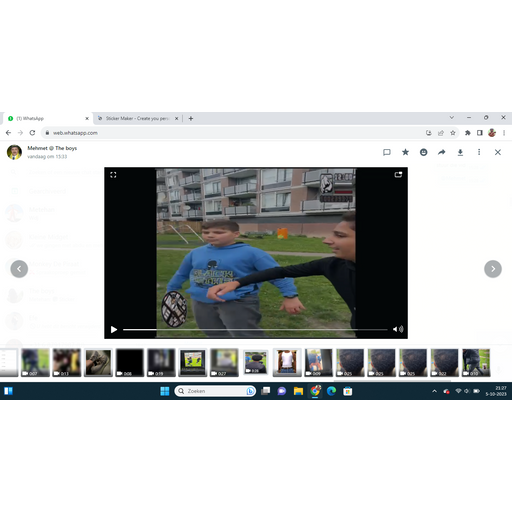Show hidden system tray icons
This screenshot has width=512, height=512.
click(434, 391)
